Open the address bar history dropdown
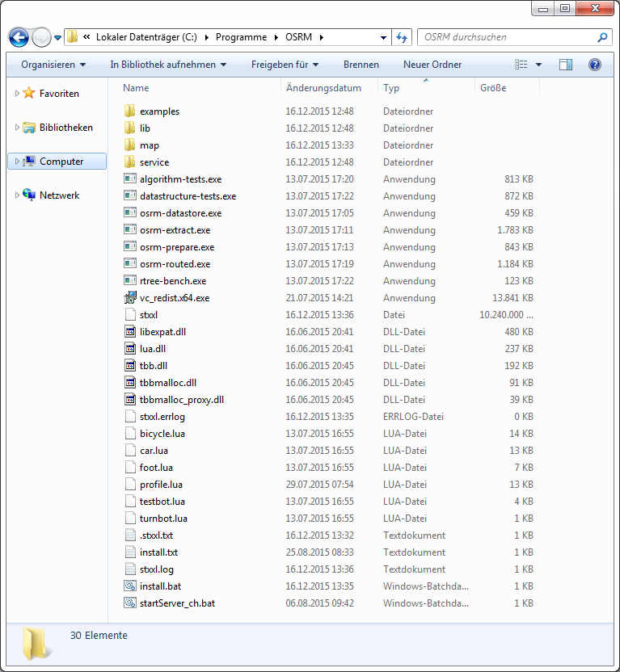The width and height of the screenshot is (620, 672). (x=383, y=38)
